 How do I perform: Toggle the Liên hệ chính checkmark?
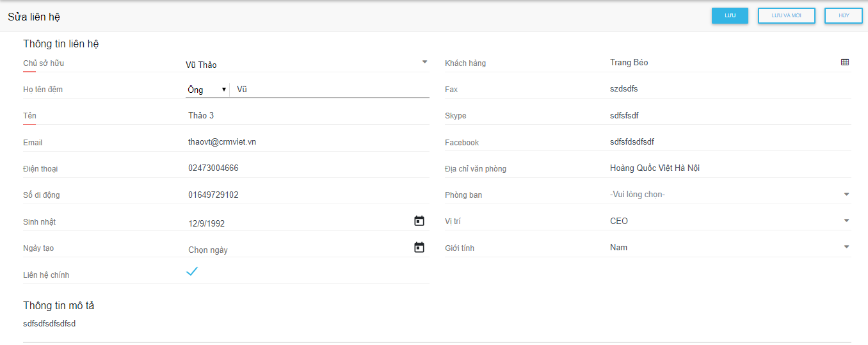click(x=192, y=271)
